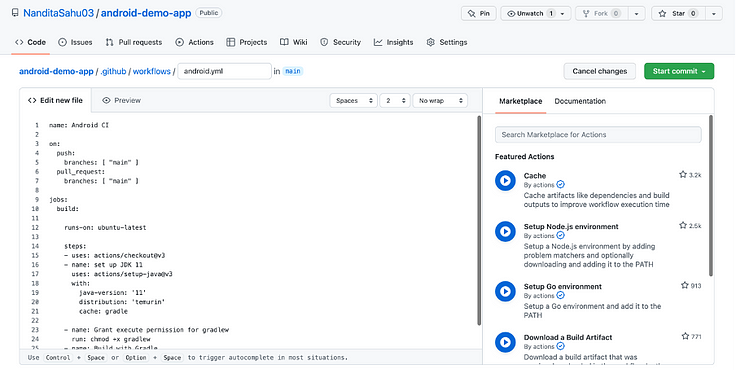Open the Unwatch dropdown arrow
This screenshot has height=370, width=736.
click(x=562, y=14)
